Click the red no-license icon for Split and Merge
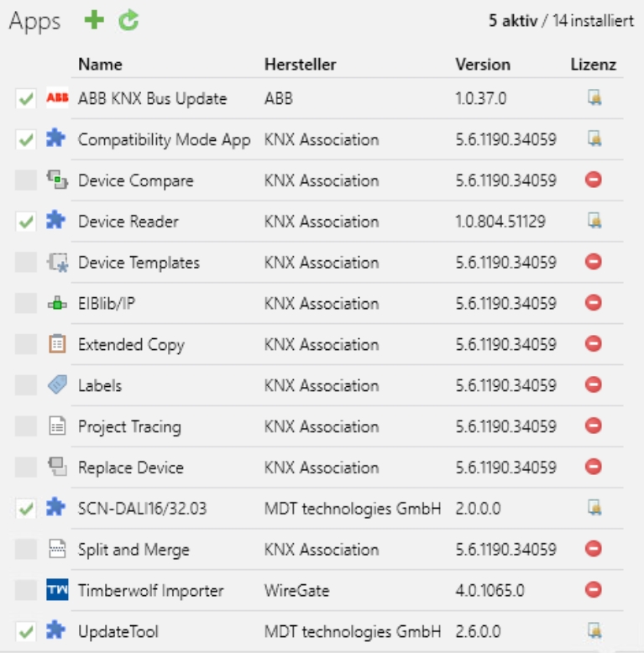This screenshot has width=644, height=653. coord(593,548)
